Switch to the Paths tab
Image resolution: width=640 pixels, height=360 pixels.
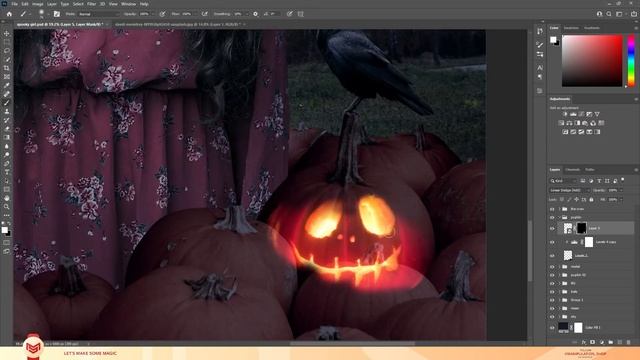pyautogui.click(x=590, y=170)
